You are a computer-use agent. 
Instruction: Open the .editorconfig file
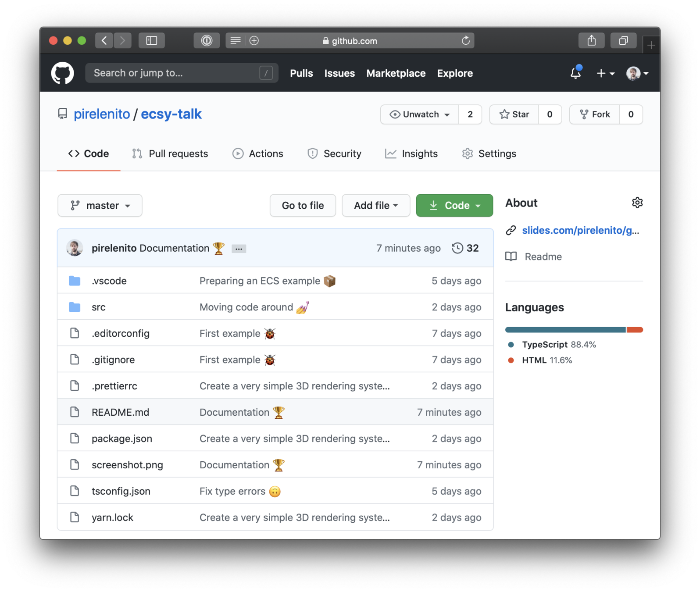121,333
